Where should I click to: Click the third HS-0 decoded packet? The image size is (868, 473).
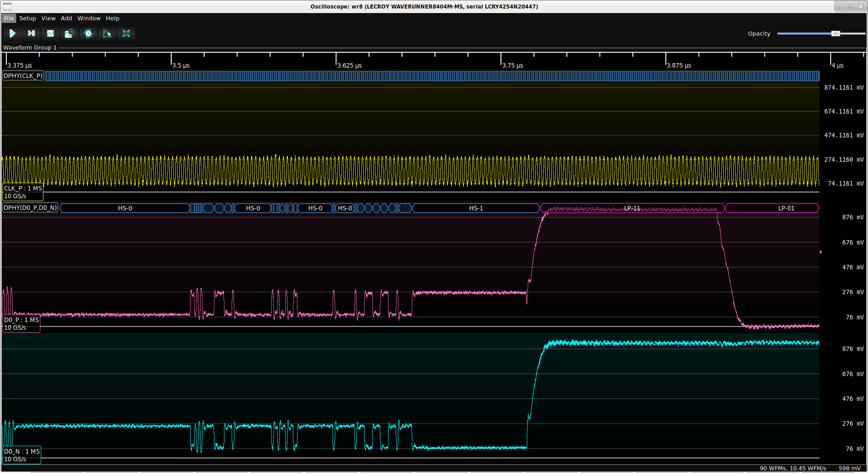[x=315, y=208]
